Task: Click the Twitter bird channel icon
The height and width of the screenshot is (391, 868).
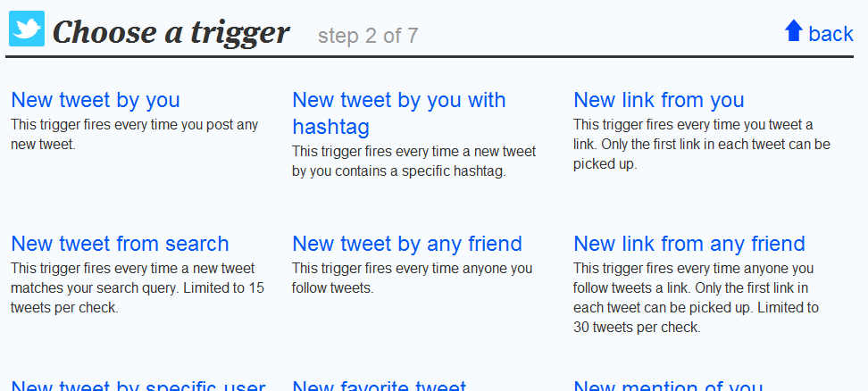Action: point(27,29)
